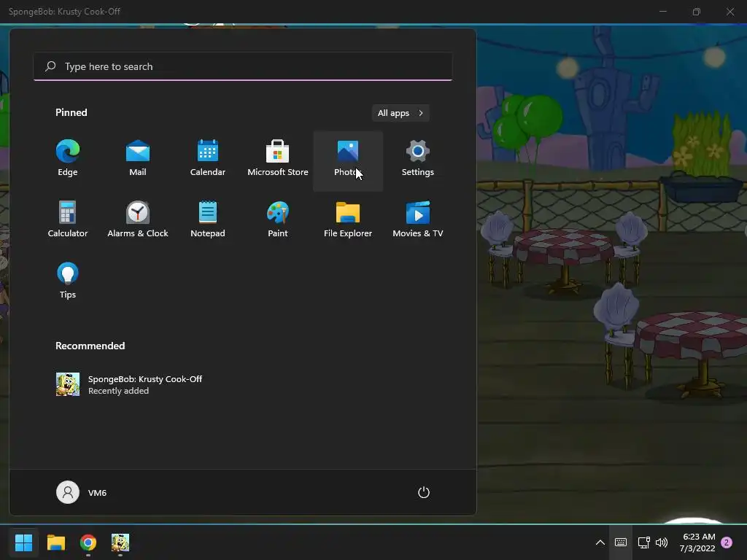
Task: Open the VM6 user account menu
Action: pos(82,492)
